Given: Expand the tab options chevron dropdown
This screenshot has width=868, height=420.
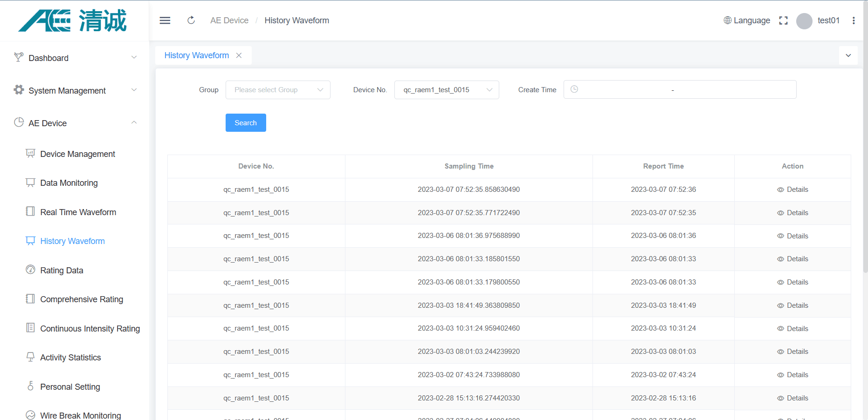Looking at the screenshot, I should [x=848, y=55].
